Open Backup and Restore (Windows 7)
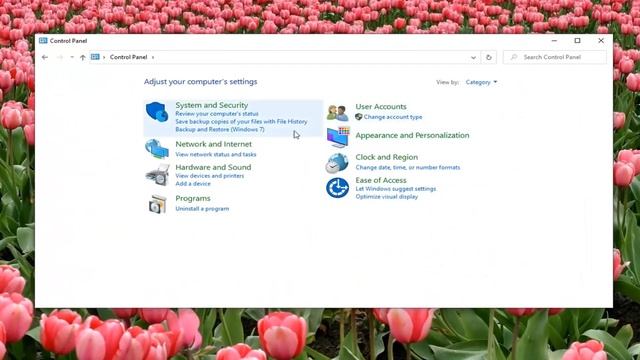The image size is (640, 360). tap(220, 129)
